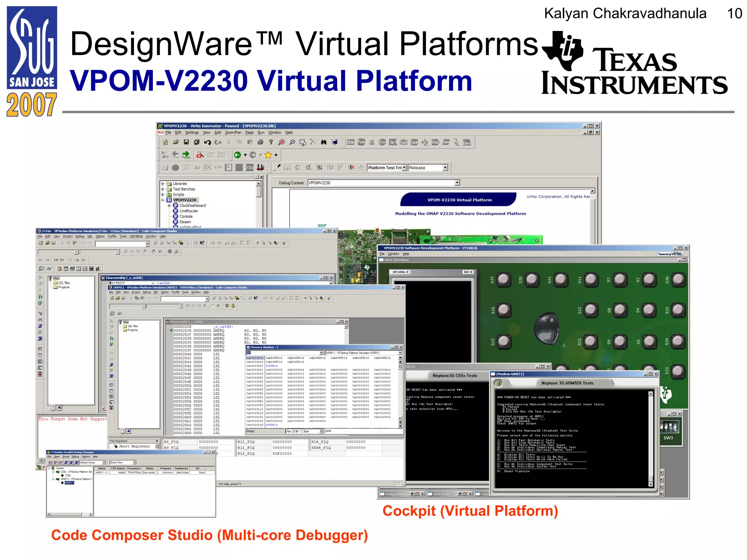Click the down arrow of Modem UART1 scrollbar

click(x=651, y=485)
